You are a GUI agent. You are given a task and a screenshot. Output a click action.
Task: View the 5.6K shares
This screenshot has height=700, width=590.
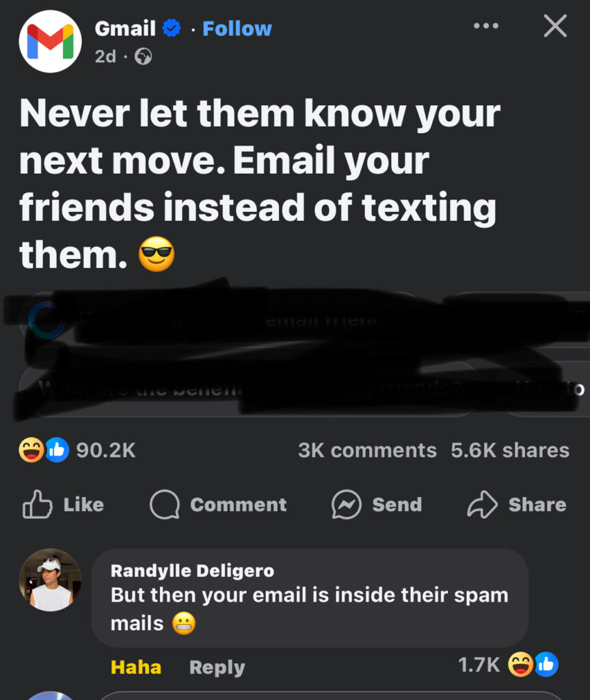click(510, 450)
